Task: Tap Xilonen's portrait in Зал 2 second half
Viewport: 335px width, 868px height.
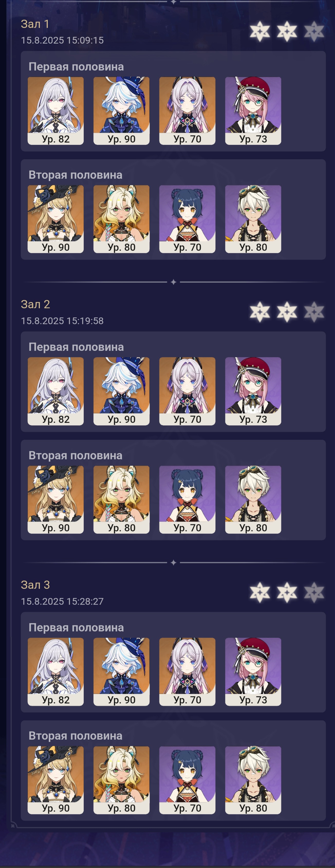Action: [x=122, y=500]
